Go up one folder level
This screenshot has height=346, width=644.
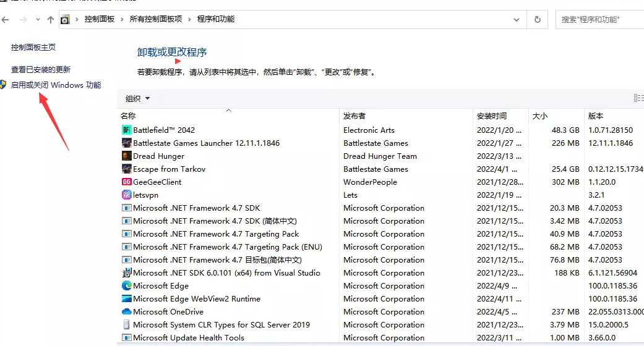51,20
